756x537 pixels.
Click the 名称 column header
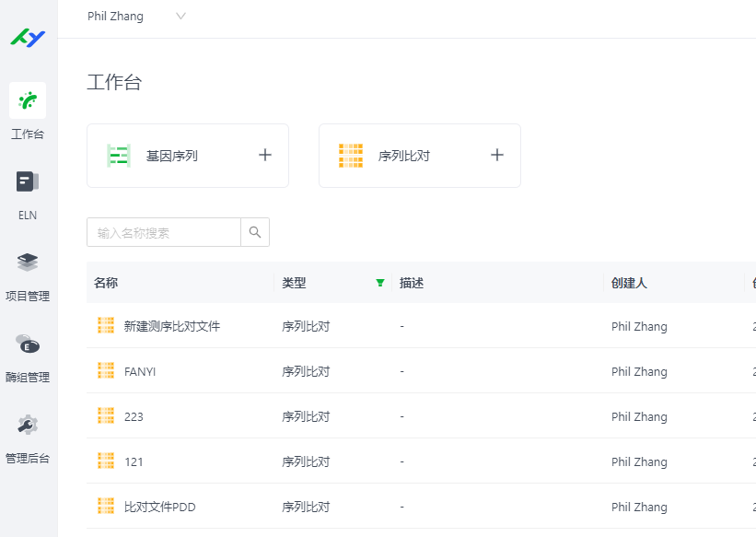(x=106, y=283)
